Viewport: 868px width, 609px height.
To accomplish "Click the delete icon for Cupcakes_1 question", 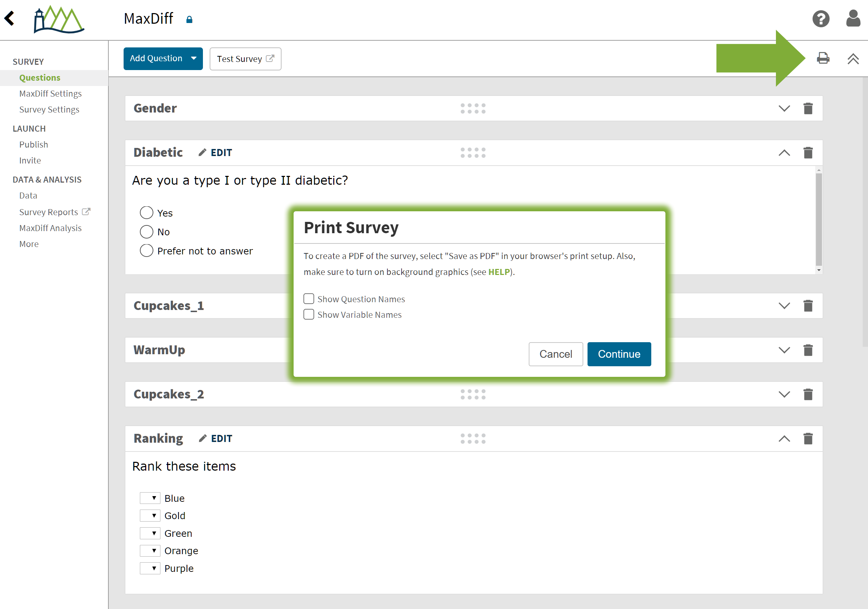I will pyautogui.click(x=808, y=304).
